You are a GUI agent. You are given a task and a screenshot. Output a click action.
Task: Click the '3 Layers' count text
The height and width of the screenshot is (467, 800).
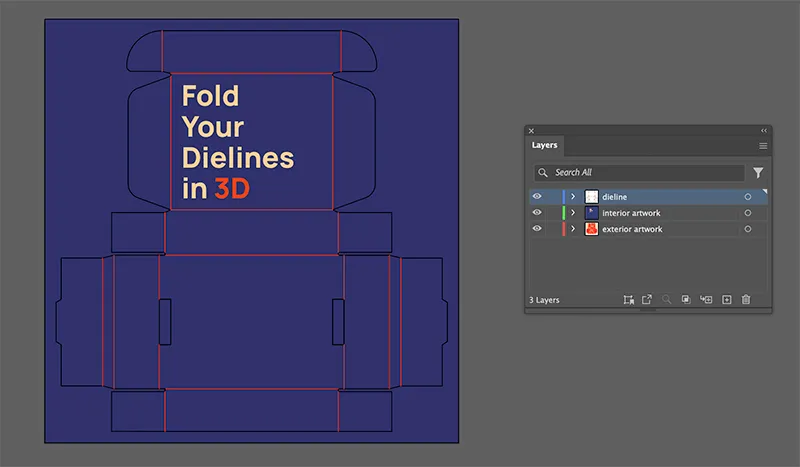[544, 300]
